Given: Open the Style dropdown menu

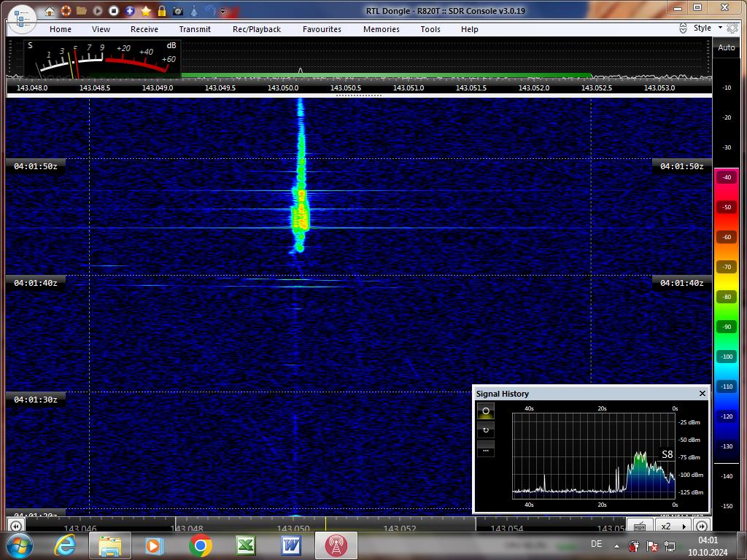Looking at the screenshot, I should tap(708, 28).
